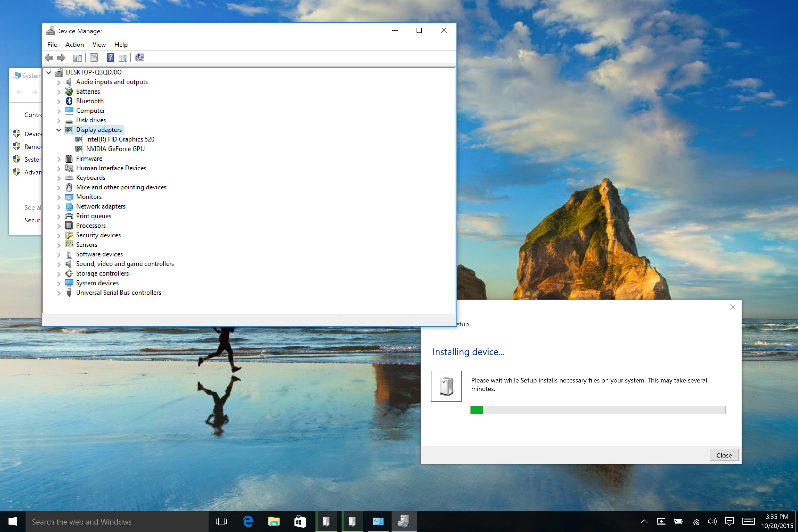Click the Scan for hardware changes icon
The height and width of the screenshot is (532, 798).
(139, 57)
